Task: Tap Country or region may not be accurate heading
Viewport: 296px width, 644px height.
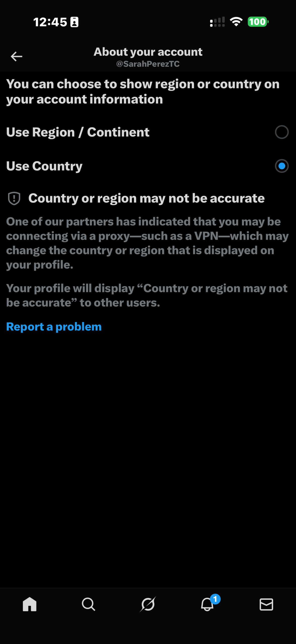Action: [x=146, y=198]
